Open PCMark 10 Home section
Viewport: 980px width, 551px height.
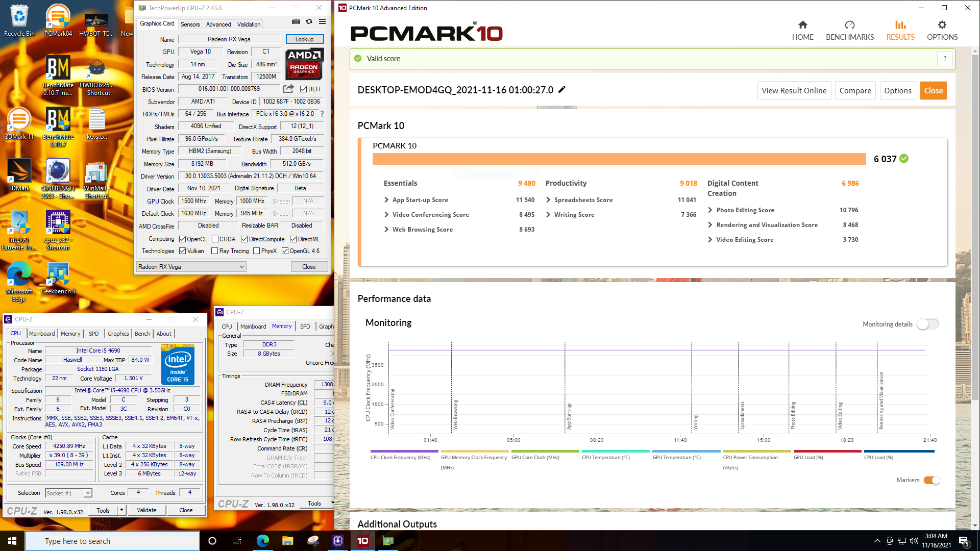(x=802, y=31)
